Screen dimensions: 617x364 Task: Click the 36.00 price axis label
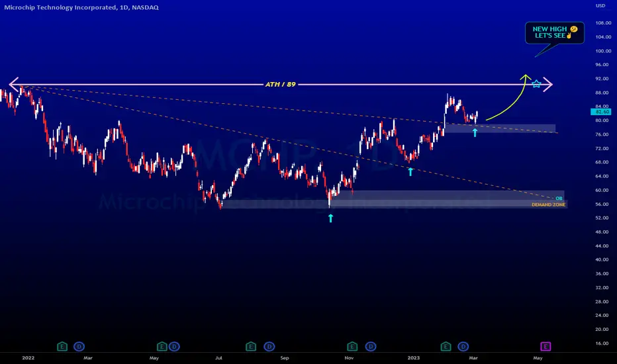click(602, 274)
